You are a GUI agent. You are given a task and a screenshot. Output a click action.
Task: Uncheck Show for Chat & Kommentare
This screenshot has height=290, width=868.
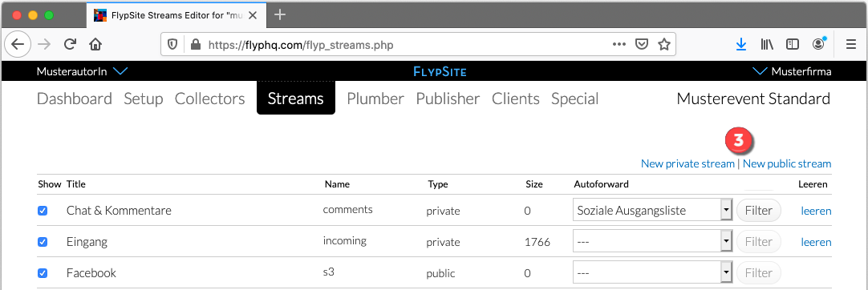pos(42,211)
